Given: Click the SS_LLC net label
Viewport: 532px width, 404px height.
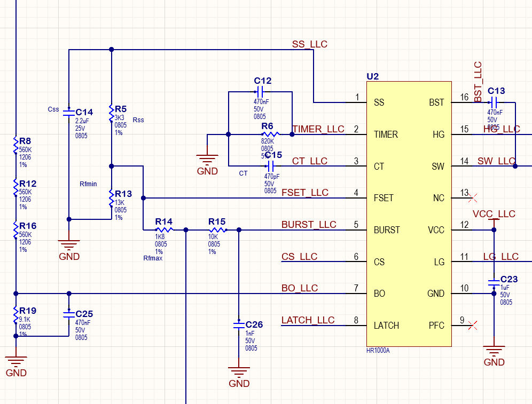Looking at the screenshot, I should [309, 44].
